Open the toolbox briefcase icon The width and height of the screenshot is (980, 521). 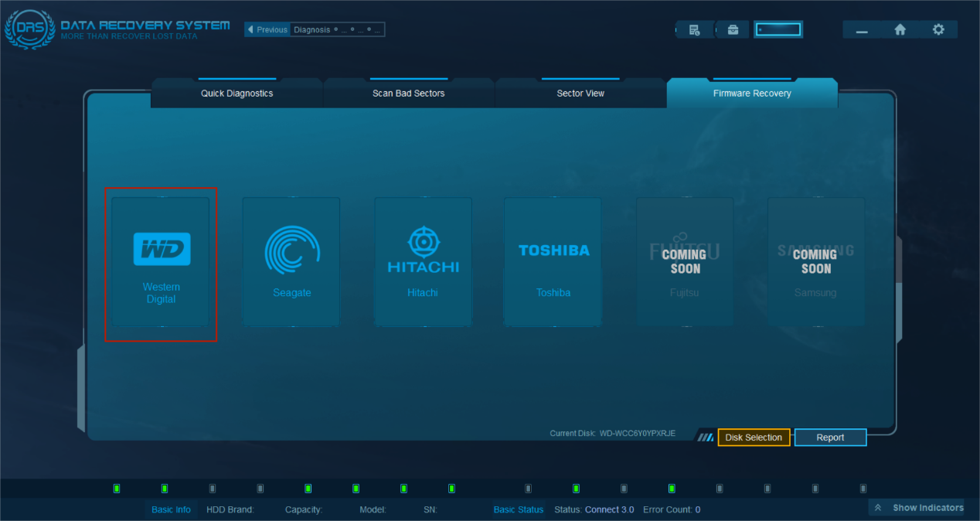coord(733,30)
